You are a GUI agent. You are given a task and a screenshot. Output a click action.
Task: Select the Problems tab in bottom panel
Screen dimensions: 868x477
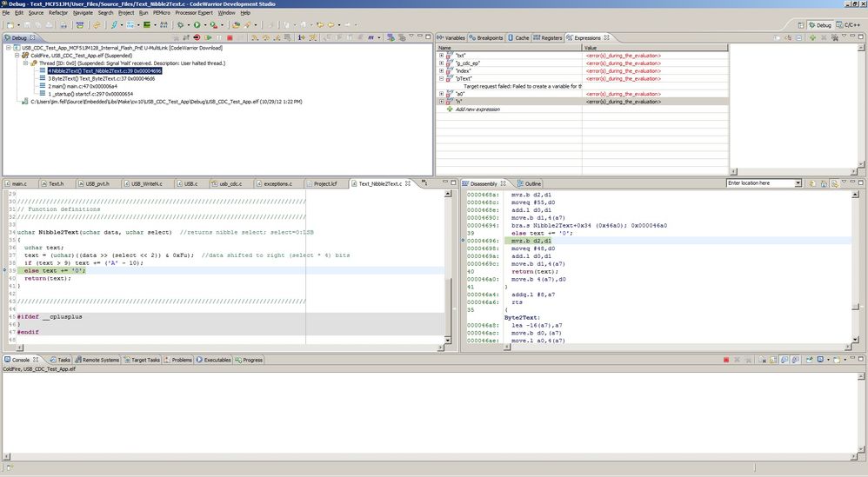coord(181,360)
